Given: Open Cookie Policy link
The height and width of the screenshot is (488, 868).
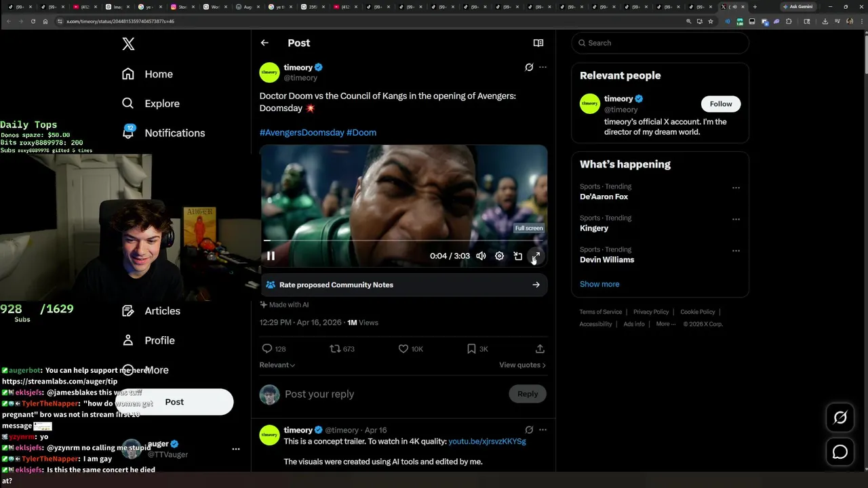Looking at the screenshot, I should pos(698,312).
